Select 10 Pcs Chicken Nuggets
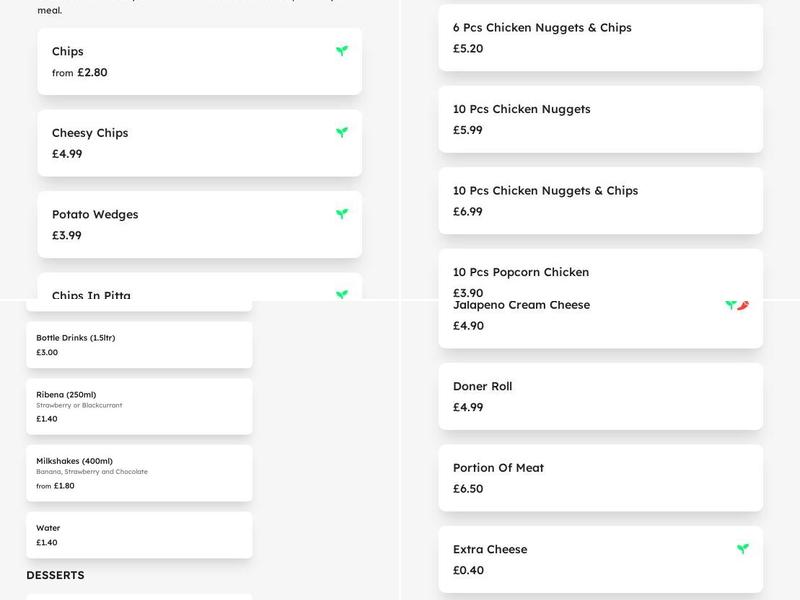Viewport: 800px width, 600px height. (x=598, y=119)
